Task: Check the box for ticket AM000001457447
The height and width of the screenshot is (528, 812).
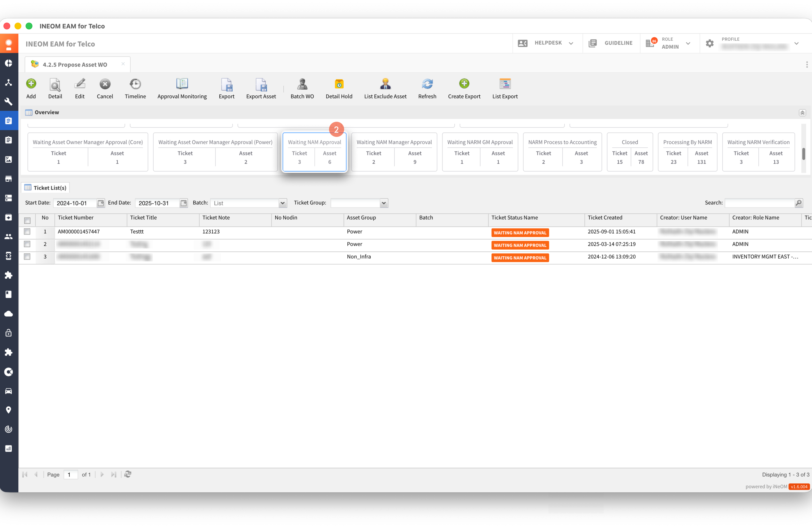Action: pyautogui.click(x=27, y=232)
